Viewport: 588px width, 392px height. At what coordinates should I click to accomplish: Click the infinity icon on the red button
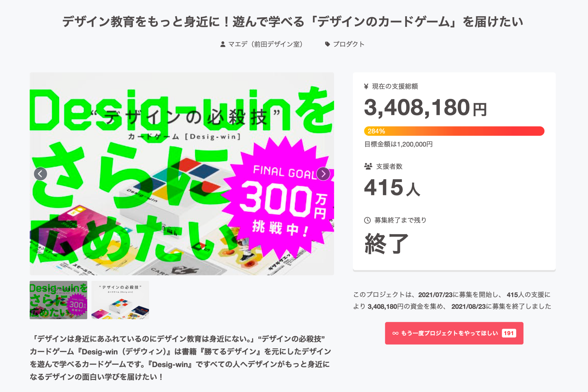click(395, 333)
